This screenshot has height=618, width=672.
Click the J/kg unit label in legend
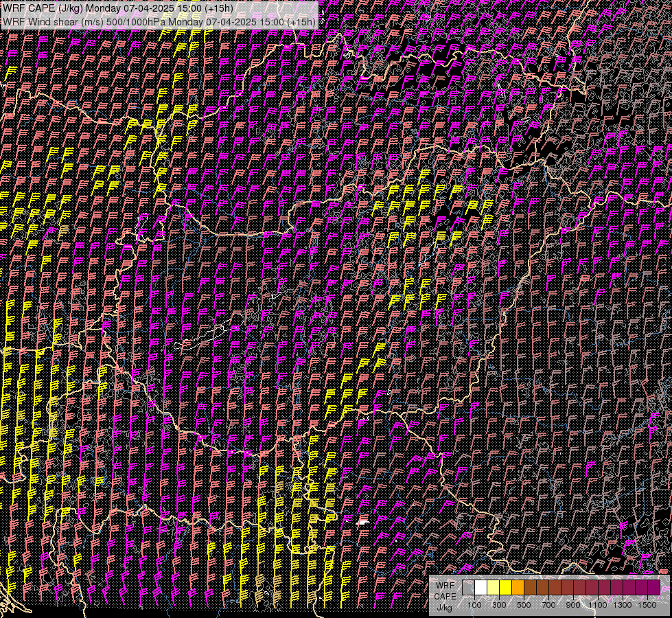pyautogui.click(x=444, y=608)
